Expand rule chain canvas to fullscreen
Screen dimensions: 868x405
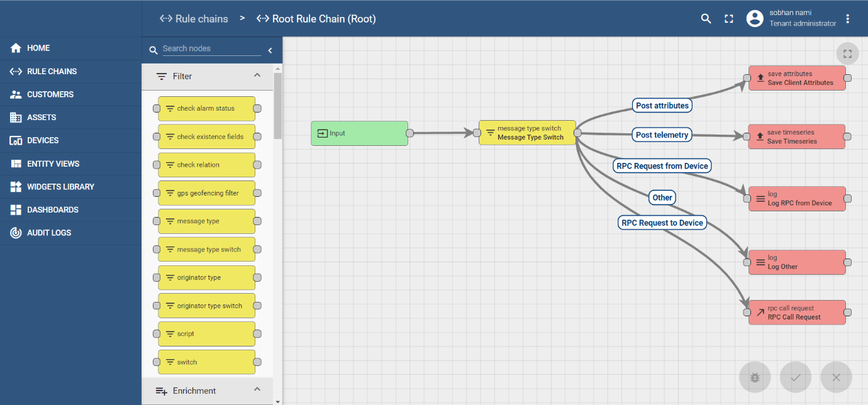click(x=847, y=54)
